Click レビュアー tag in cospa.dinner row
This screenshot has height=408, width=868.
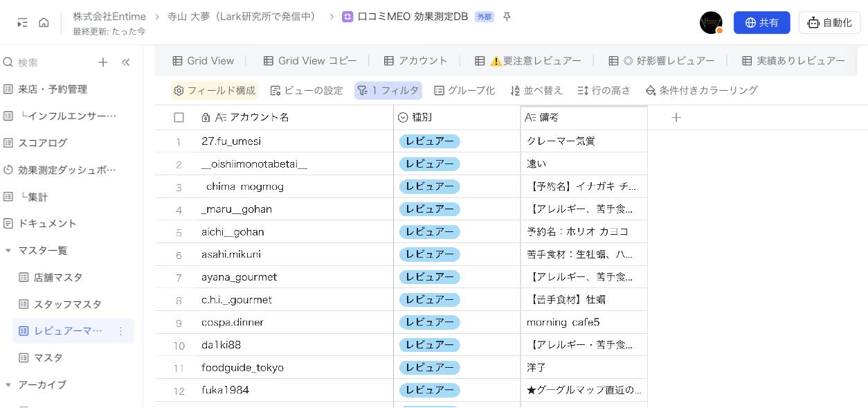coord(430,322)
